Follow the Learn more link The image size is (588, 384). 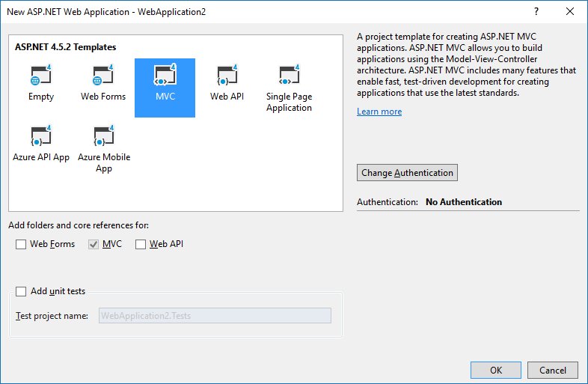click(x=379, y=112)
